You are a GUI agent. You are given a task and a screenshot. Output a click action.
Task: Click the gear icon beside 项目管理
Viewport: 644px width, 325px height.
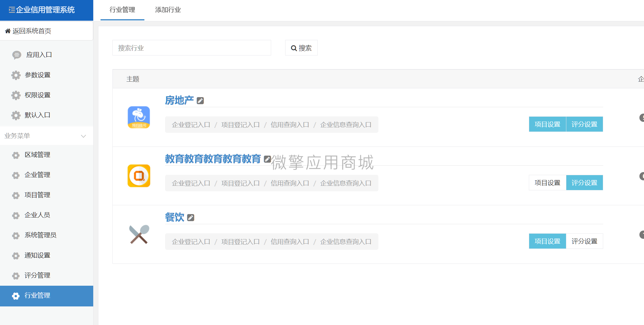(x=16, y=196)
